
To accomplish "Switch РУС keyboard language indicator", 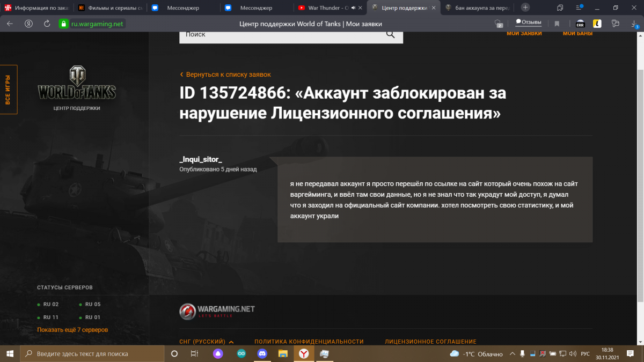I will tap(586, 354).
